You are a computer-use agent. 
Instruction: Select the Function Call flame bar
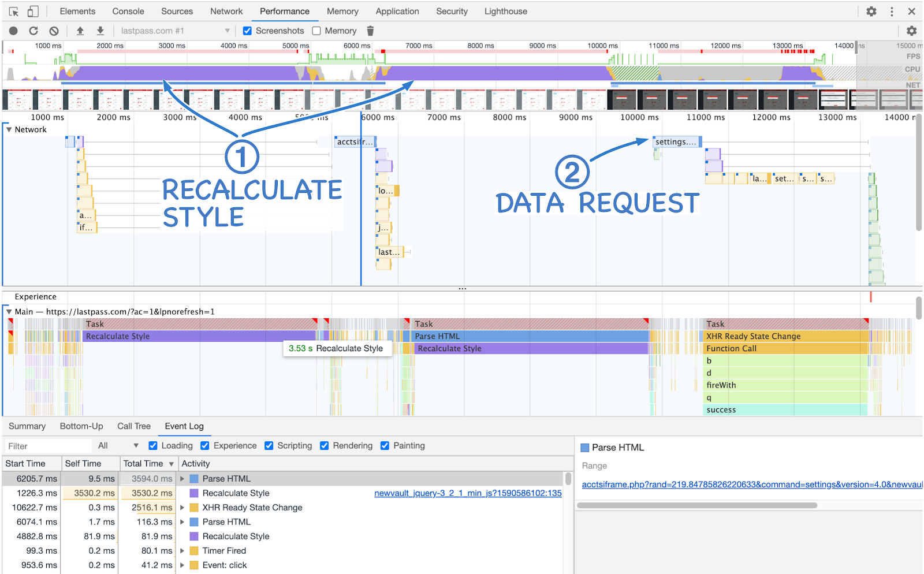coord(786,348)
